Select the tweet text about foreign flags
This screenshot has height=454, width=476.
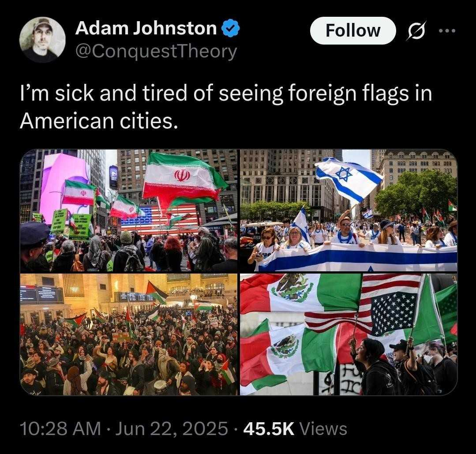click(226, 107)
